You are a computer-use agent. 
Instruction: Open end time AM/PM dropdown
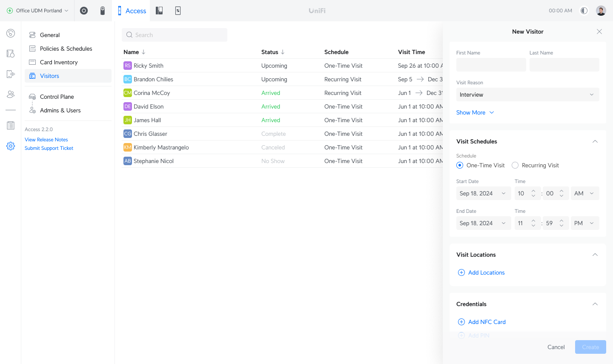click(585, 223)
